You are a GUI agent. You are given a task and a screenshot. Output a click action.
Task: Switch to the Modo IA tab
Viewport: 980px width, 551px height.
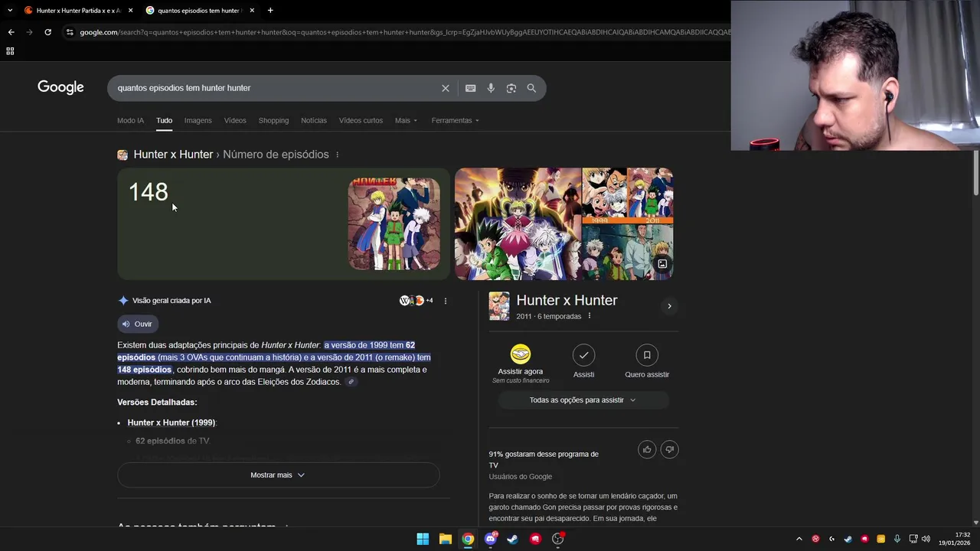click(130, 120)
